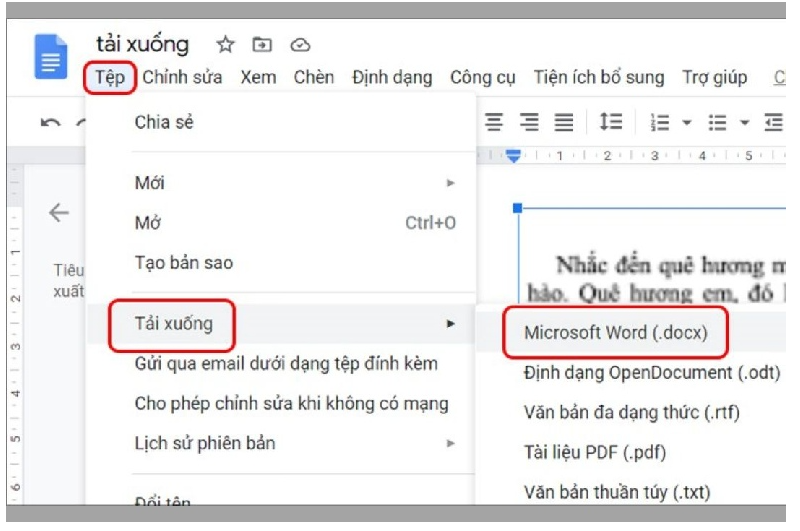
Task: Choose "Cho phép chỉnh sửa khi không có mạng"
Action: [x=281, y=403]
